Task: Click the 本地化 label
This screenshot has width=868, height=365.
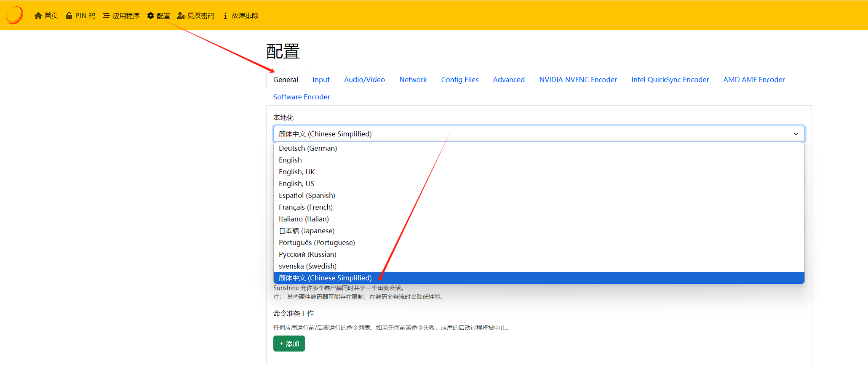Action: pos(283,117)
